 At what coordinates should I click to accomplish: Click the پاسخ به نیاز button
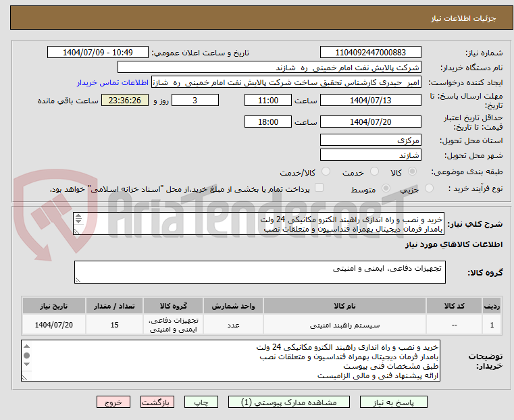coord(393,402)
